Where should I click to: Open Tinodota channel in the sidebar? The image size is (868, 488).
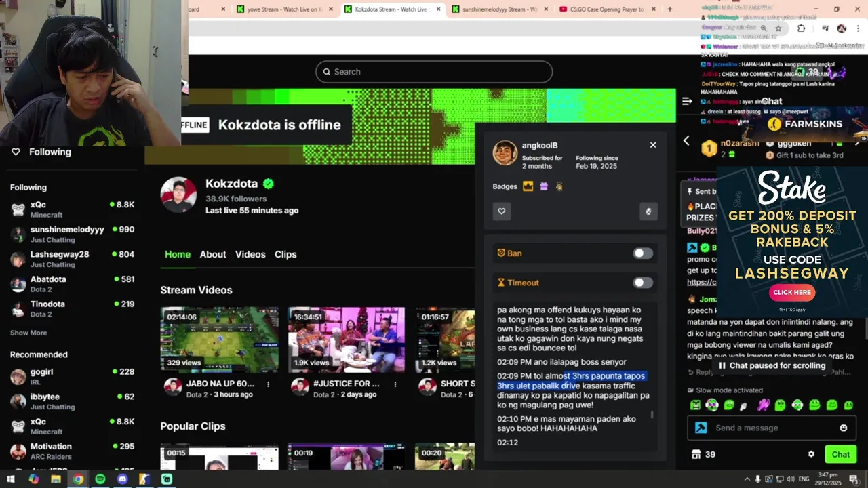pyautogui.click(x=72, y=309)
